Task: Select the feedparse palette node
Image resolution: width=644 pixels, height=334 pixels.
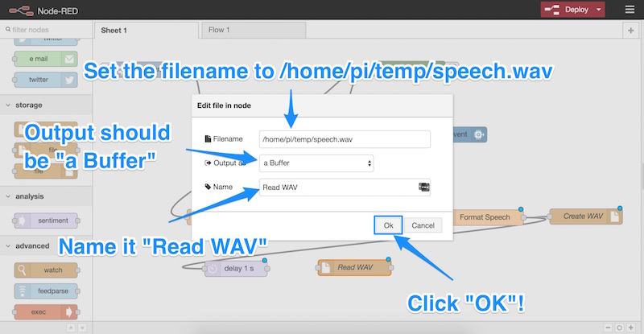Action: (x=46, y=291)
